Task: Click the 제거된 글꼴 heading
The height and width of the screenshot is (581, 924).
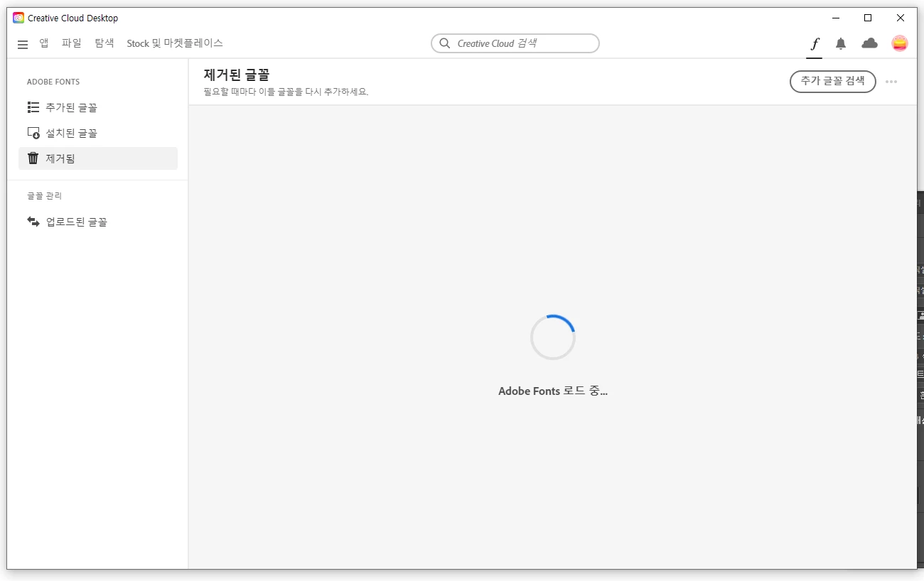Action: 237,75
